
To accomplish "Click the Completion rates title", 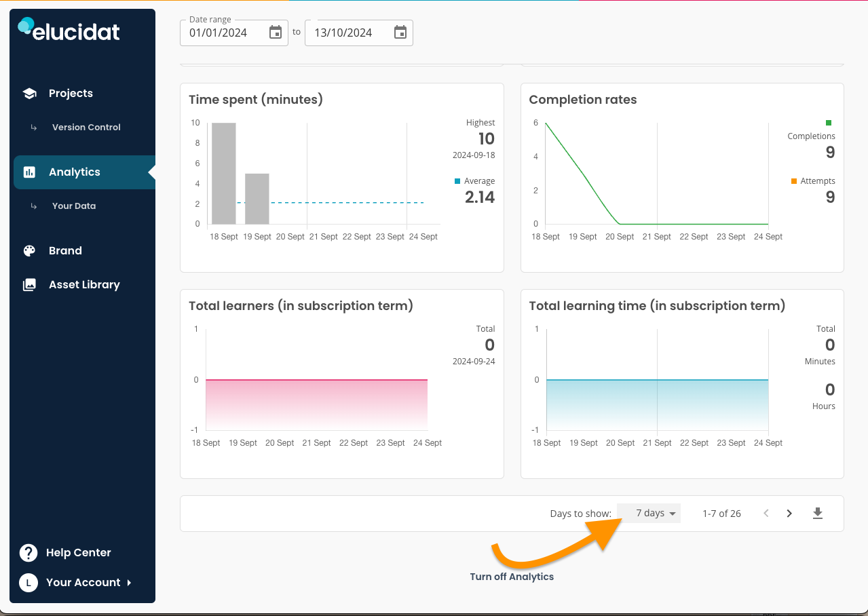I will [x=583, y=100].
